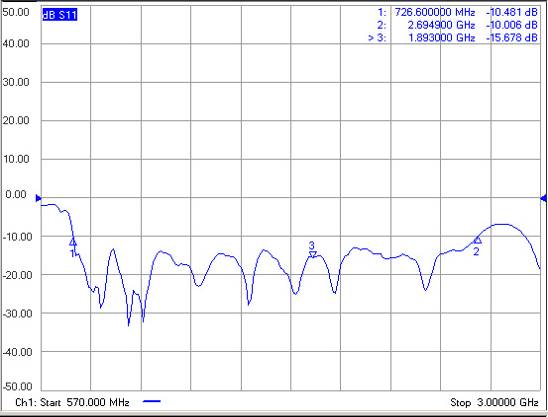
Task: Click the blue trace color legend line
Action: click(x=152, y=401)
